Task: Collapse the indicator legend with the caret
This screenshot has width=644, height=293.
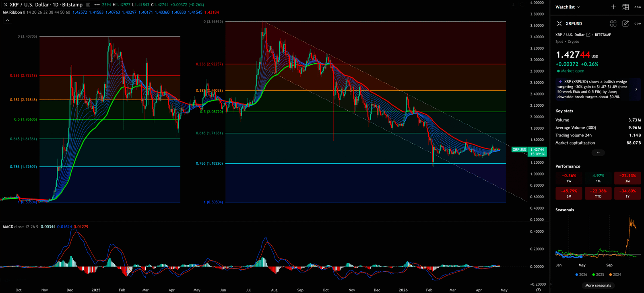Action: coord(7,20)
